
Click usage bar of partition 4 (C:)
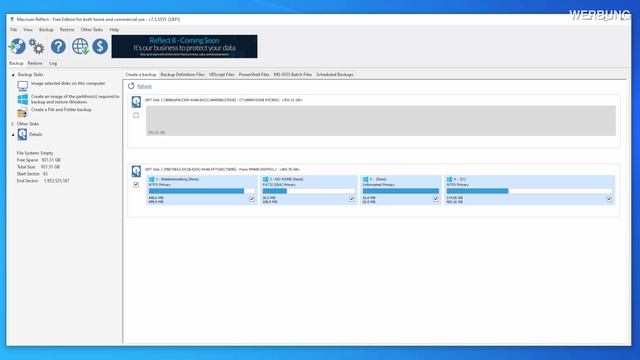(x=529, y=191)
